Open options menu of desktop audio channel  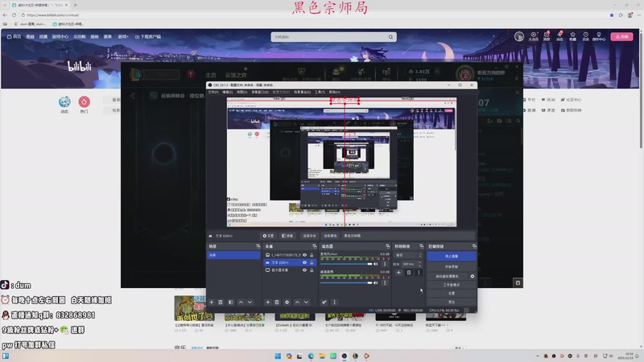coord(385,282)
